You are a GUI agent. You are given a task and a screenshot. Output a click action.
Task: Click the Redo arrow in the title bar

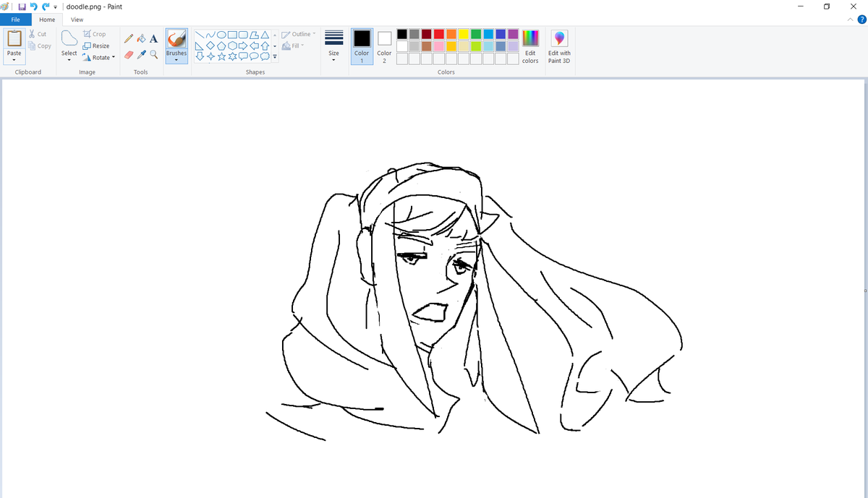[x=46, y=7]
